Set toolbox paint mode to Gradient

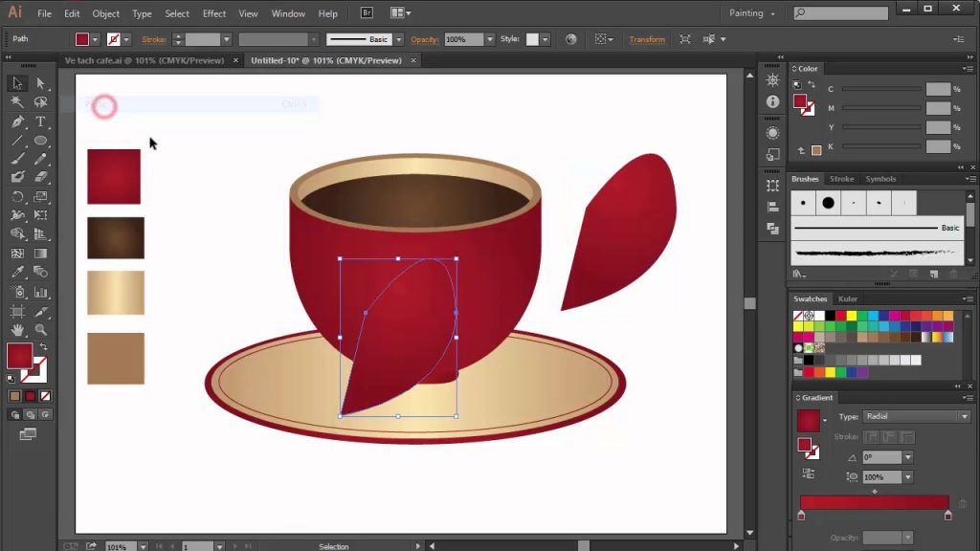tap(30, 396)
